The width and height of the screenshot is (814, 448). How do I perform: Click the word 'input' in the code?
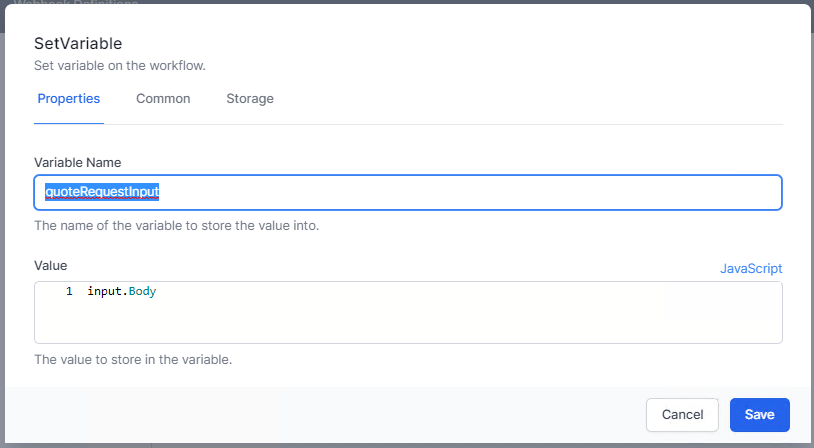point(104,291)
